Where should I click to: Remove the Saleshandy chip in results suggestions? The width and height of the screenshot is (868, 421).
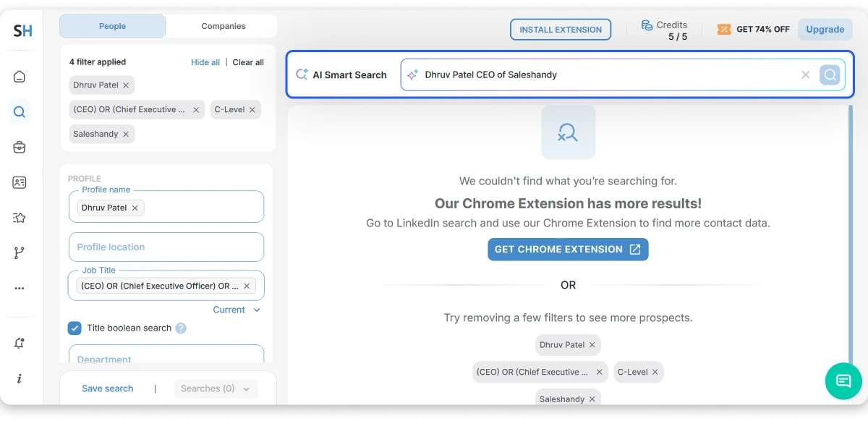coord(592,399)
